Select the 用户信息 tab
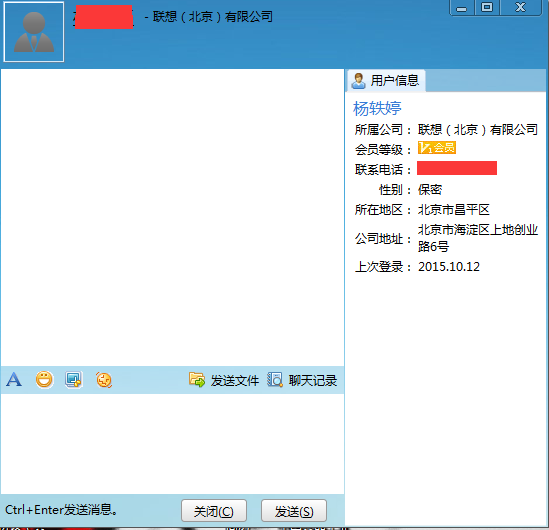The image size is (549, 530). [386, 81]
